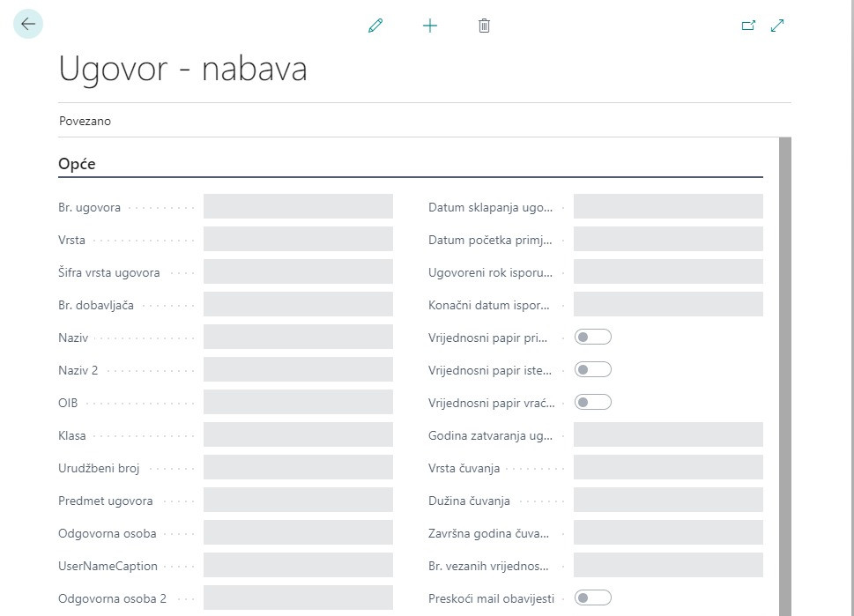Toggle the Vrijednosni papir iste... switch
The width and height of the screenshot is (854, 616).
(592, 369)
